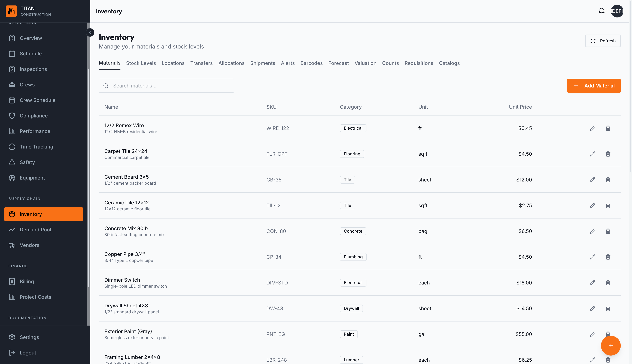Open the Transfers tab
Image resolution: width=632 pixels, height=364 pixels.
(x=201, y=63)
